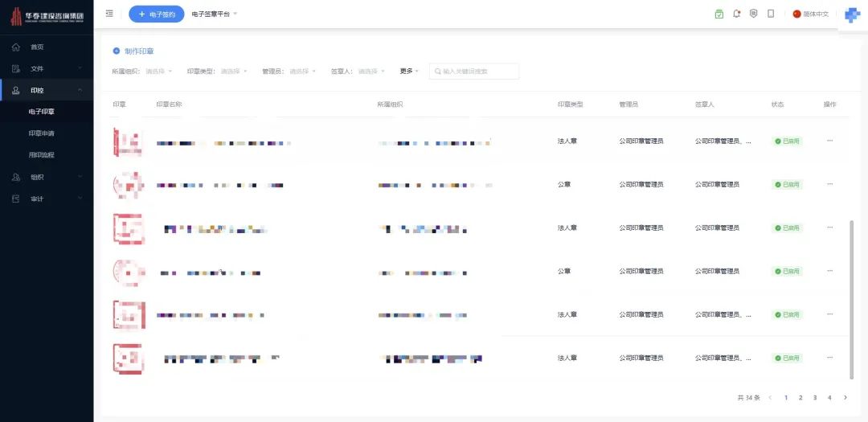The height and width of the screenshot is (422, 868).
Task: Click the 电子签约 button
Action: pos(157,14)
